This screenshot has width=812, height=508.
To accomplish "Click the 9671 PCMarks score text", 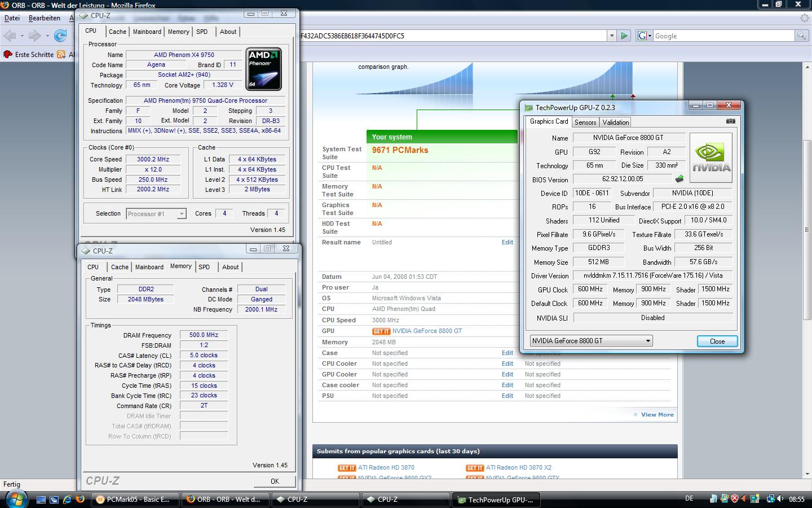I will pyautogui.click(x=400, y=151).
